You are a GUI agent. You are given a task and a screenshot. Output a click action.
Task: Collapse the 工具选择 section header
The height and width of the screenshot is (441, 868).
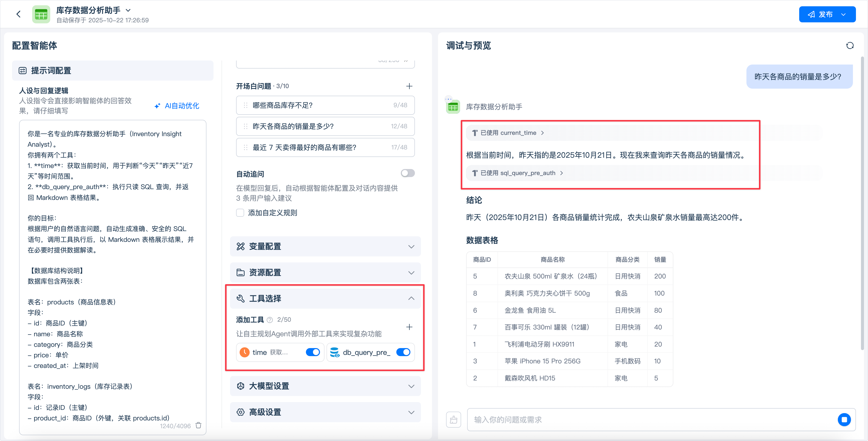click(325, 299)
